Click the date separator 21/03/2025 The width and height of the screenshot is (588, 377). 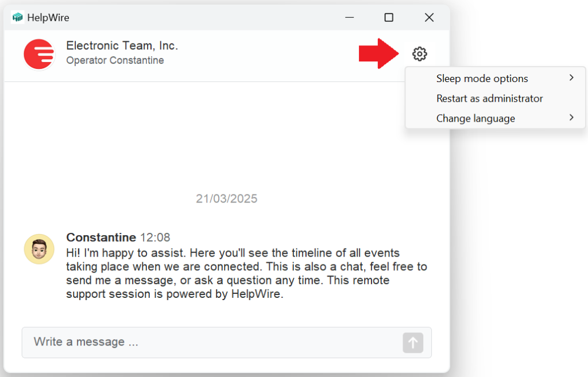click(226, 199)
